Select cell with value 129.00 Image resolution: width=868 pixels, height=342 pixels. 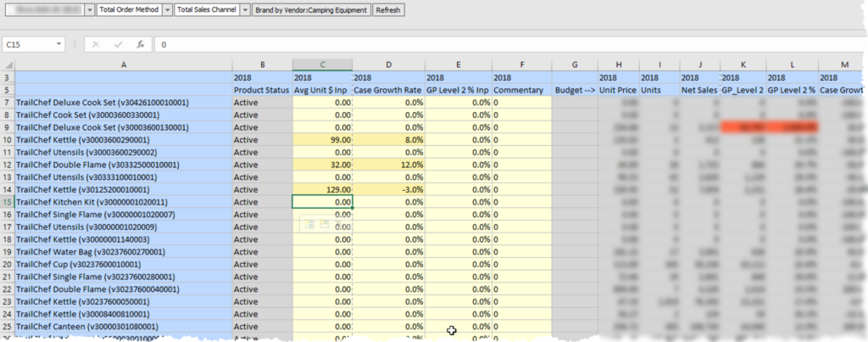pos(322,190)
